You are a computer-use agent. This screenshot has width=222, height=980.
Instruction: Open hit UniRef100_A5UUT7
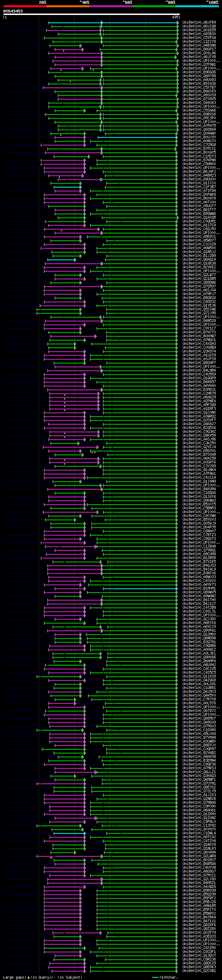click(x=199, y=206)
